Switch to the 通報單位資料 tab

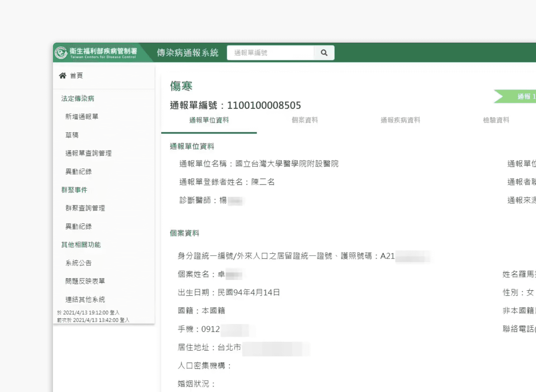click(x=209, y=120)
